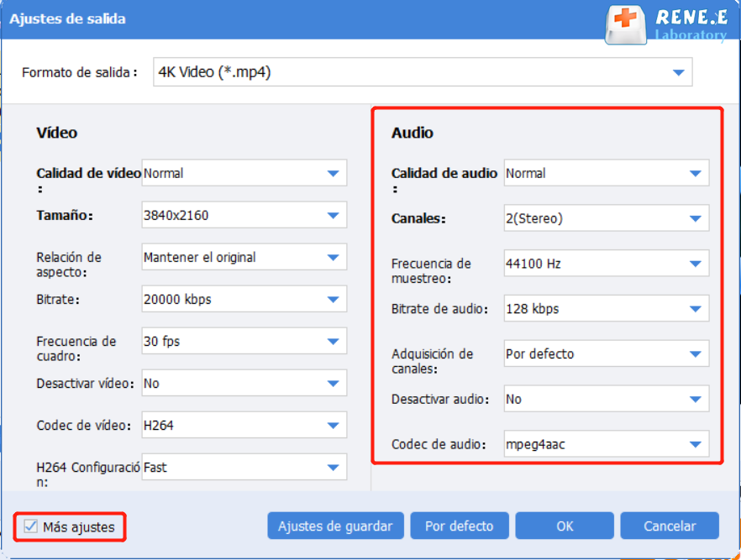741x560 pixels.
Task: Expand the Adquisición de canales dropdown
Action: pyautogui.click(x=606, y=354)
